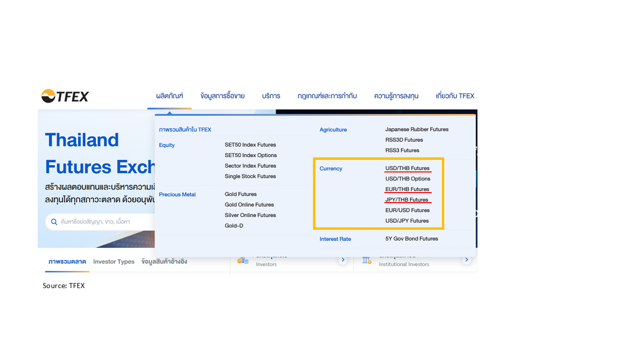Open SET50 Index Futures
Screen dimensions: 644x362
click(251, 145)
